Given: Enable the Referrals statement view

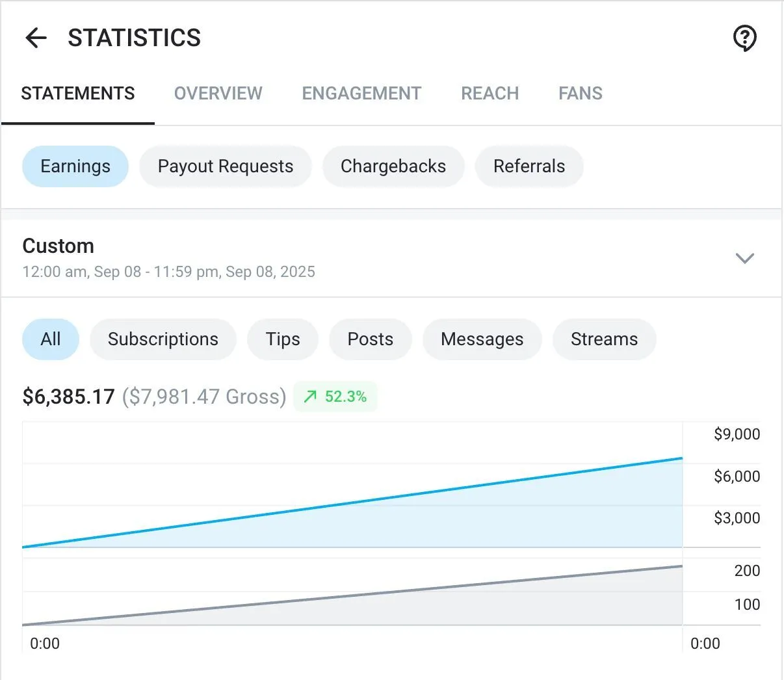Looking at the screenshot, I should click(529, 166).
